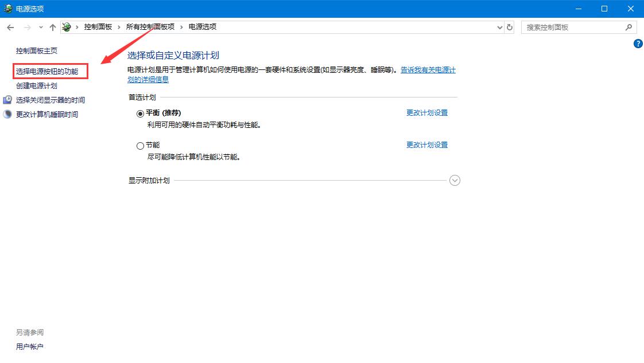Click the 创建电源计划 link
This screenshot has height=363, width=644.
[x=37, y=85]
